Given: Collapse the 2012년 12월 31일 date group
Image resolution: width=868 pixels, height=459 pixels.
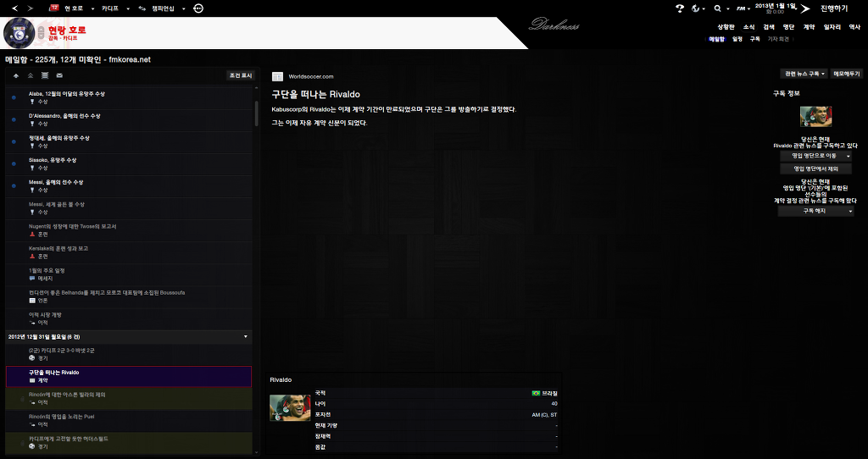Looking at the screenshot, I should (246, 337).
